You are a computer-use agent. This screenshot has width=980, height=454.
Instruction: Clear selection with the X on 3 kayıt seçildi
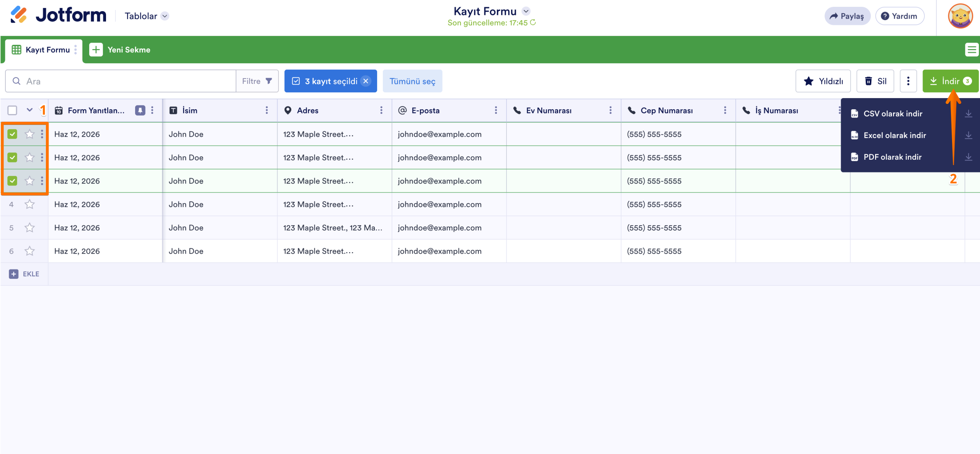(366, 81)
